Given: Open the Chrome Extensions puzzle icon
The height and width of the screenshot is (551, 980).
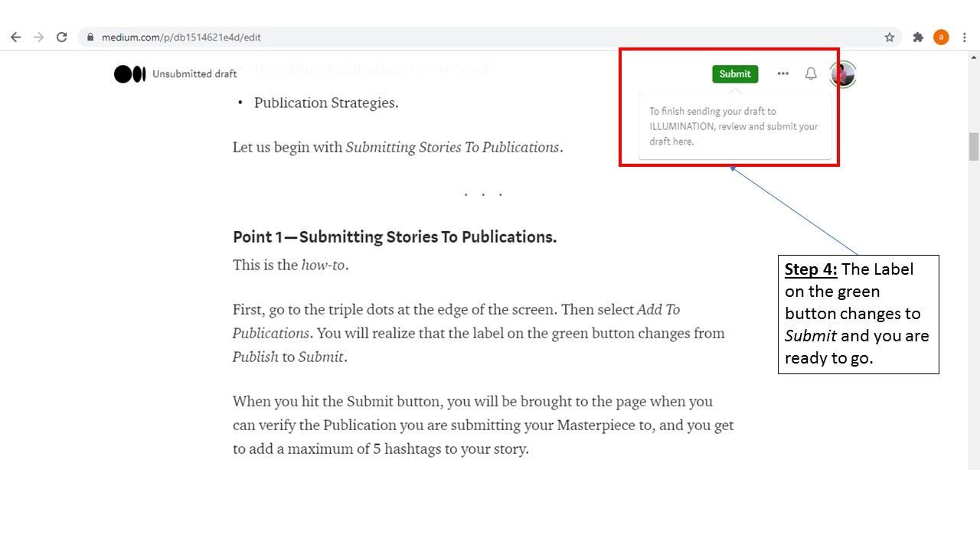Looking at the screenshot, I should (918, 36).
